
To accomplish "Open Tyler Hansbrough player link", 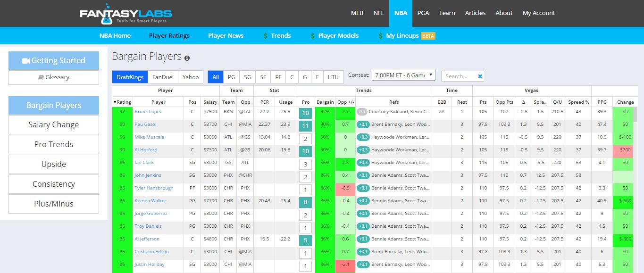I will (154, 188).
